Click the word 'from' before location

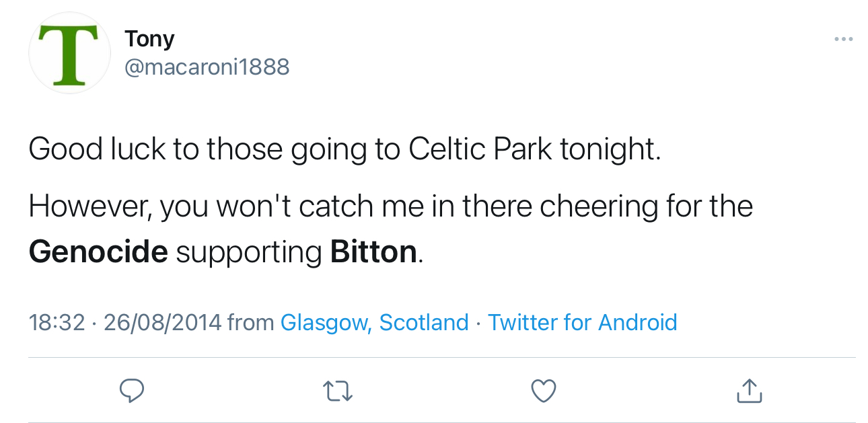pos(250,323)
